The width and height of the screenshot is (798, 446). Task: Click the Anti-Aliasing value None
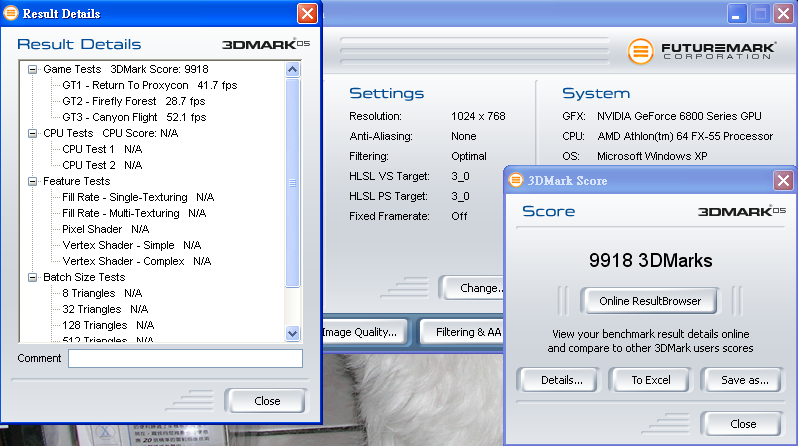[x=464, y=136]
